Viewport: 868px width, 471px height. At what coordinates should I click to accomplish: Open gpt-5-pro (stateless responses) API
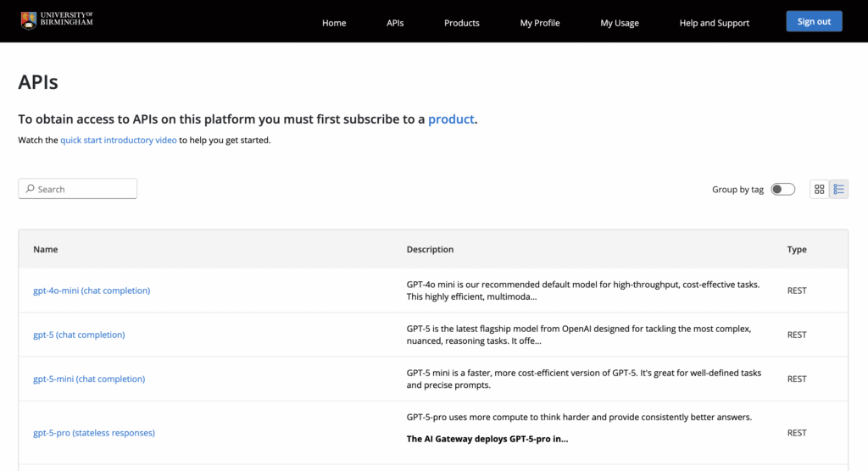94,433
